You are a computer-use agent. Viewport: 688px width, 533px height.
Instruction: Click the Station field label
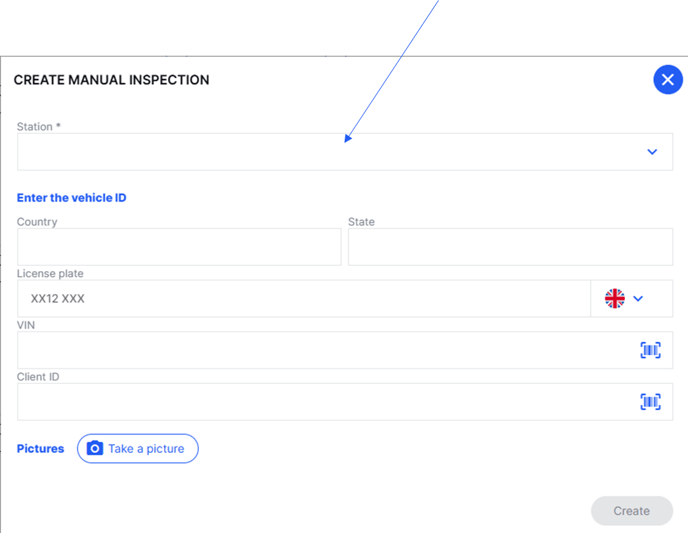coord(39,127)
